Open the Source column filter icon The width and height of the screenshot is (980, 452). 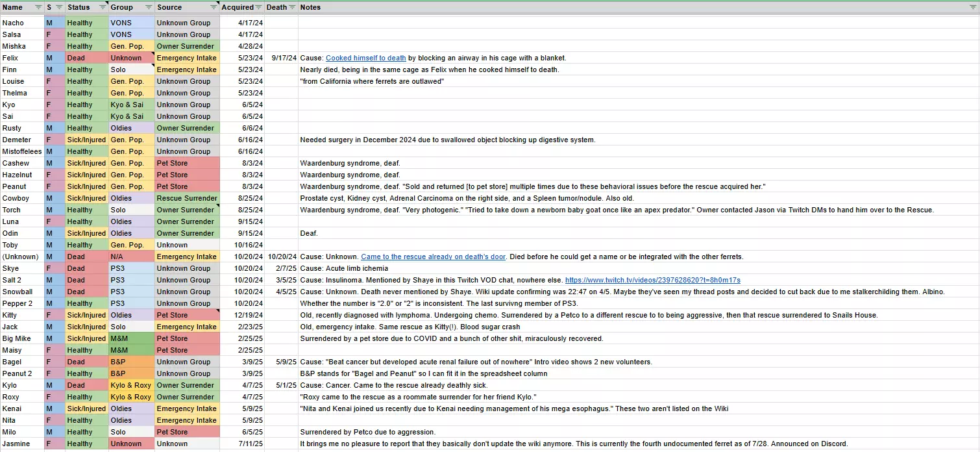[214, 7]
